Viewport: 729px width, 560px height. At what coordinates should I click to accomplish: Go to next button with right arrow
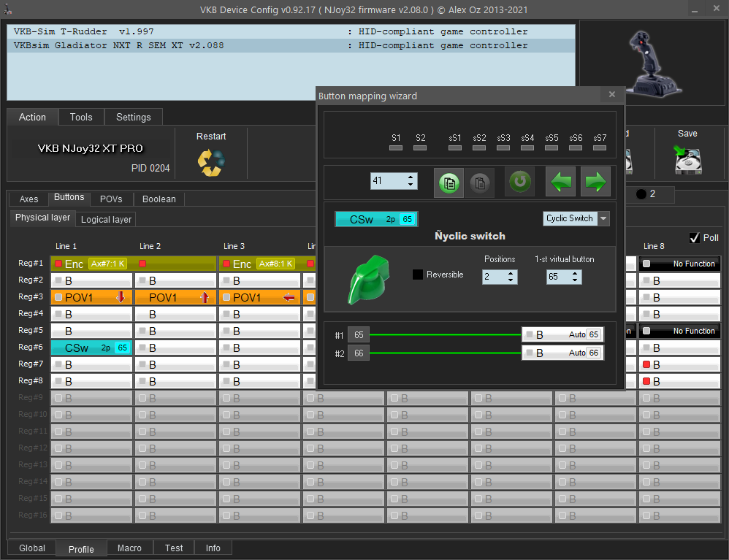[x=595, y=182]
